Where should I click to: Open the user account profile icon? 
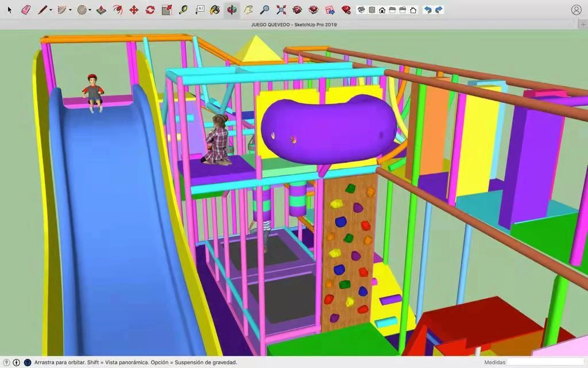577,10
